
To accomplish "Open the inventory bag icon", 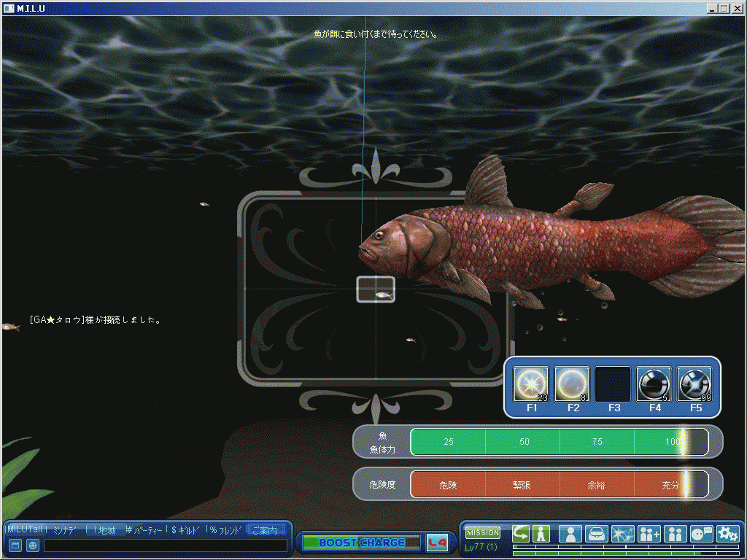I will [597, 534].
